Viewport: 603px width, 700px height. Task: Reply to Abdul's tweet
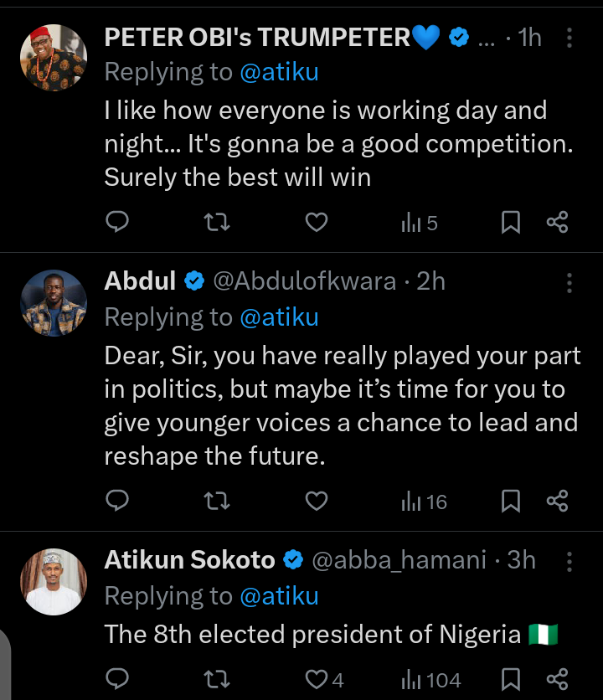point(118,501)
